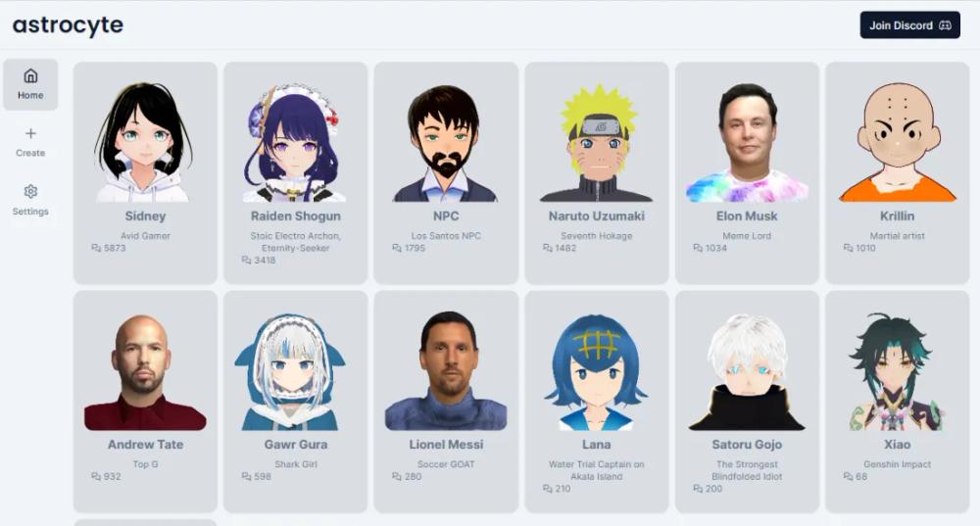Image resolution: width=980 pixels, height=526 pixels.
Task: Click chat count icon on Krillin card
Action: 848,248
